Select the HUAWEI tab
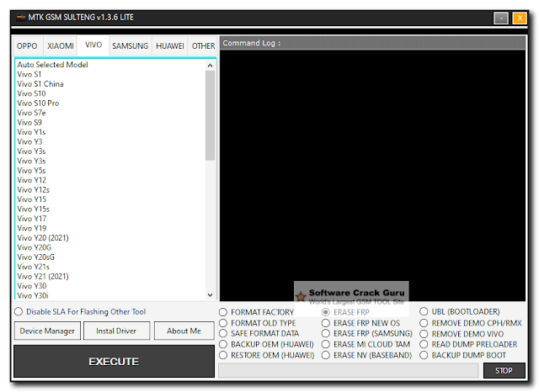The width and height of the screenshot is (539, 392). coord(170,46)
